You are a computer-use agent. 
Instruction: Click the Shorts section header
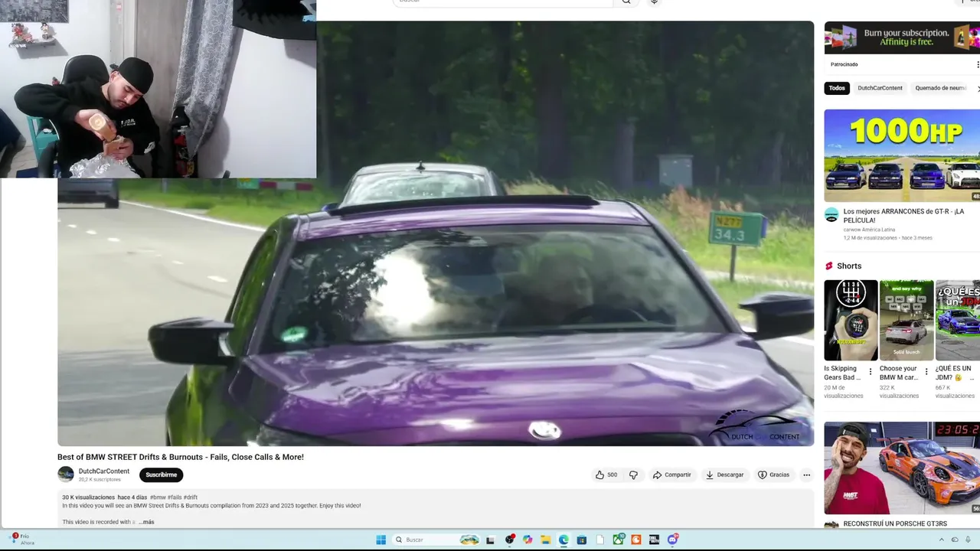coord(843,266)
